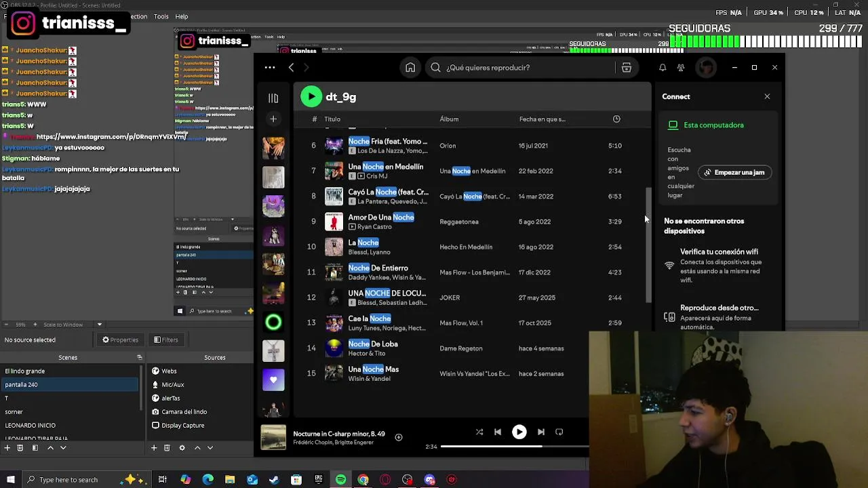This screenshot has width=868, height=488.
Task: Click Empezar una jam button
Action: coord(734,172)
